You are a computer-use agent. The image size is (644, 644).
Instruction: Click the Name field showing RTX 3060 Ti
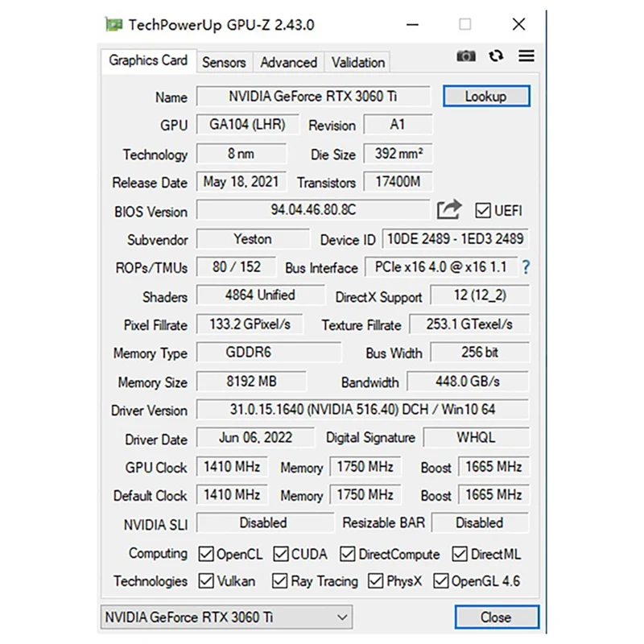coord(313,96)
